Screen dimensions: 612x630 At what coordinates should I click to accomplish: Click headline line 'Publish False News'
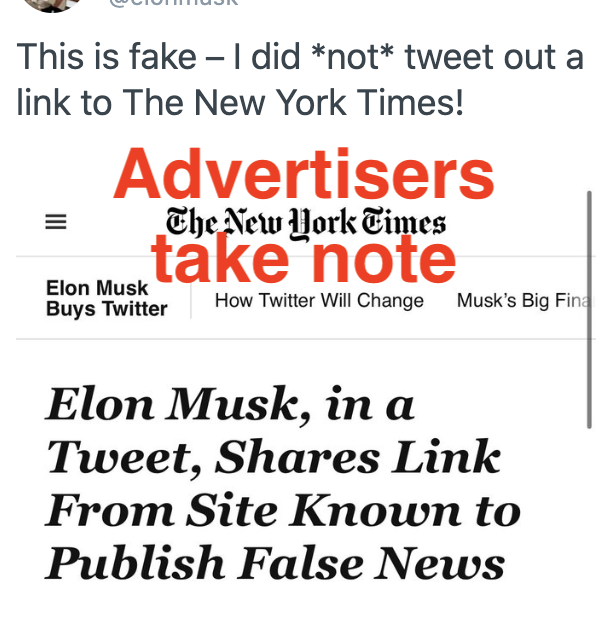coord(274,564)
